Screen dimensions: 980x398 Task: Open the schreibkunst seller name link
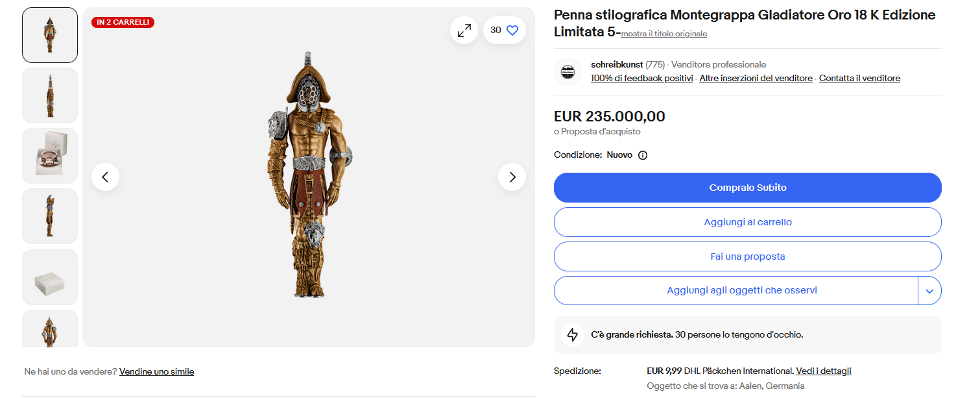tap(617, 64)
